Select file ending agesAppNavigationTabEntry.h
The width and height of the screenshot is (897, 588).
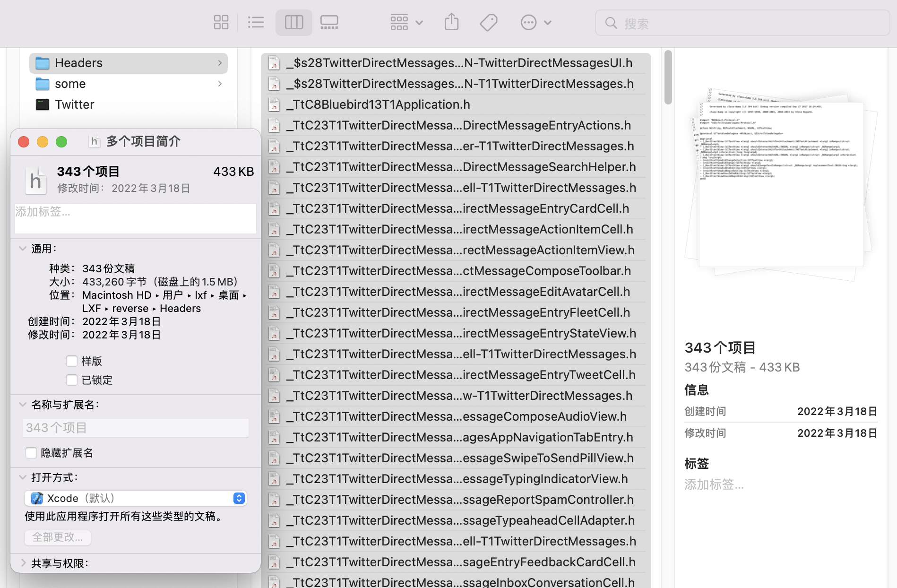pos(456,437)
